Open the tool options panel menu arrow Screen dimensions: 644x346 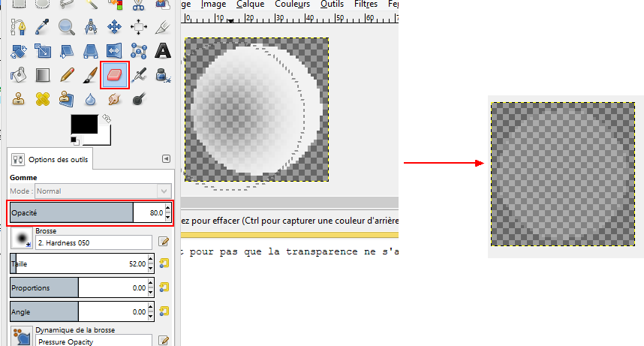[166, 159]
